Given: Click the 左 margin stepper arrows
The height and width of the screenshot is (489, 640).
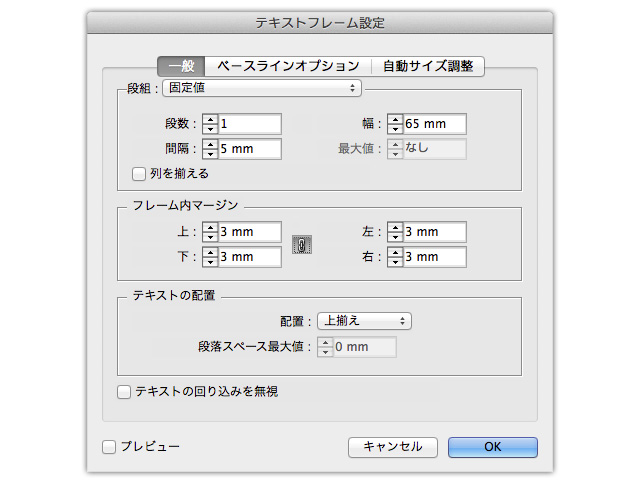Looking at the screenshot, I should (x=396, y=232).
